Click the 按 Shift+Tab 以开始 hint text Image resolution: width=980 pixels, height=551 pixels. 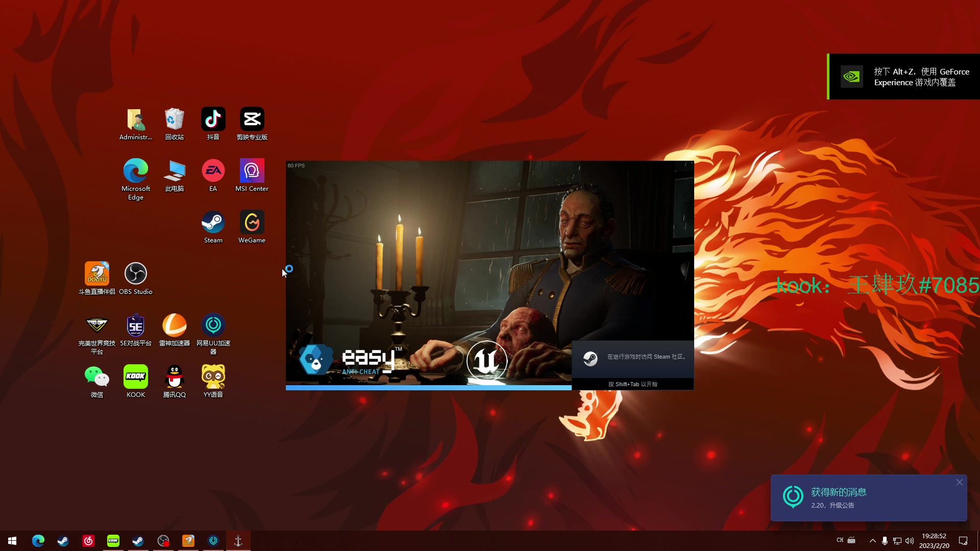click(633, 384)
